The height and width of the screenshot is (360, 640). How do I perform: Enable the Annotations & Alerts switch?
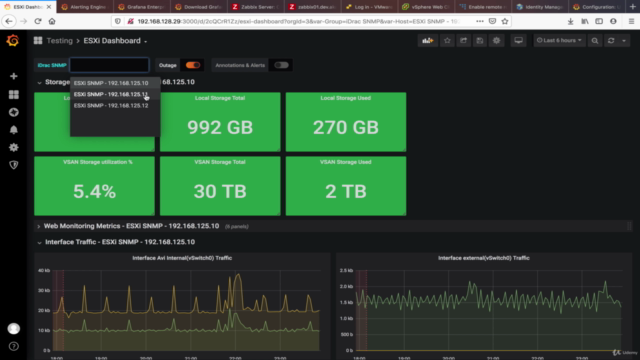point(281,65)
